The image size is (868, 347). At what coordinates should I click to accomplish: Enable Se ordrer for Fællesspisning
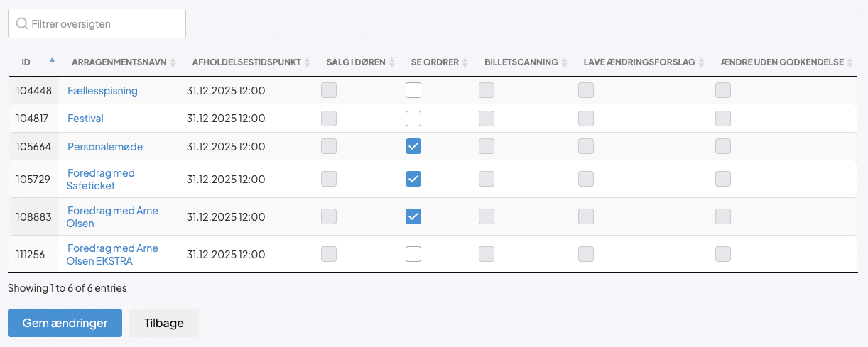click(x=413, y=90)
